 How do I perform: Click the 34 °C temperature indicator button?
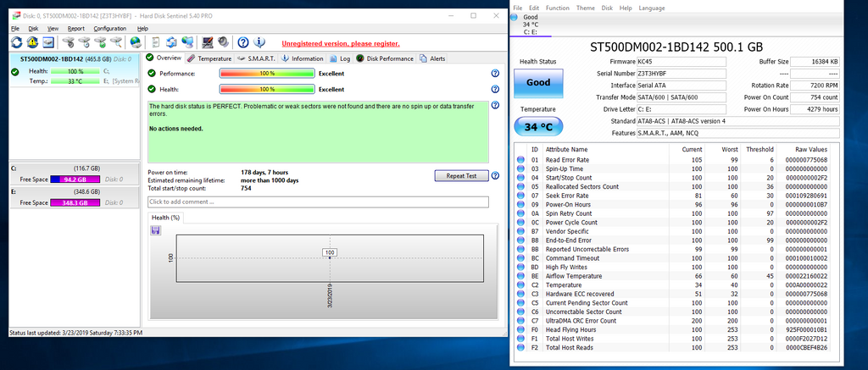pyautogui.click(x=538, y=127)
